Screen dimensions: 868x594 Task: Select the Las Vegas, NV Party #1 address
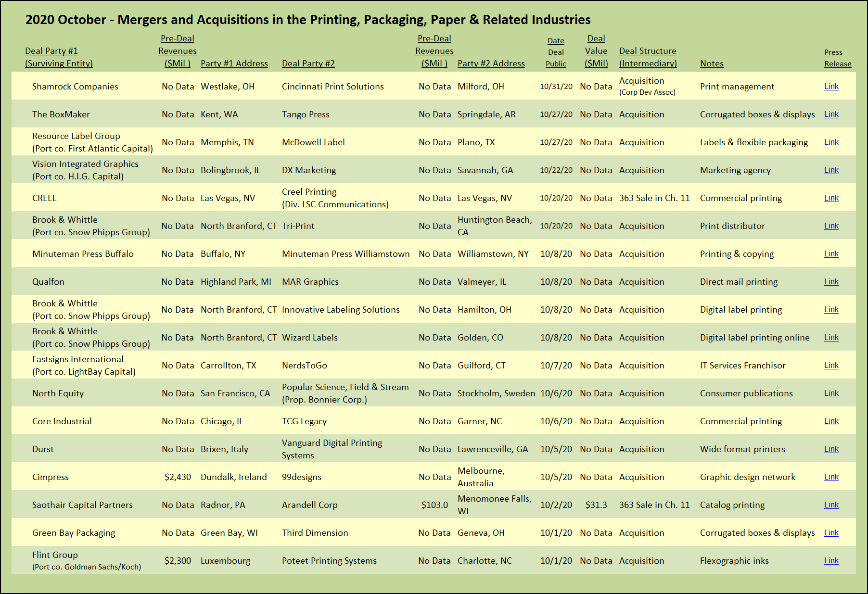228,198
